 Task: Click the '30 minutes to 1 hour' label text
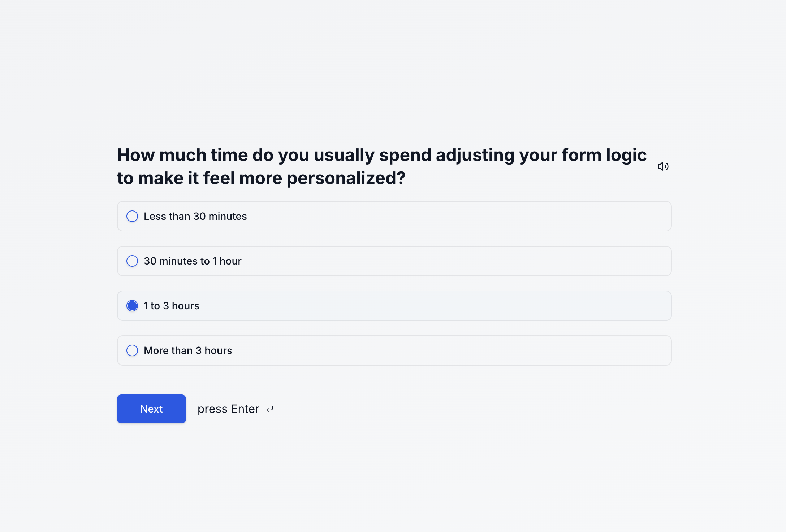click(x=193, y=261)
